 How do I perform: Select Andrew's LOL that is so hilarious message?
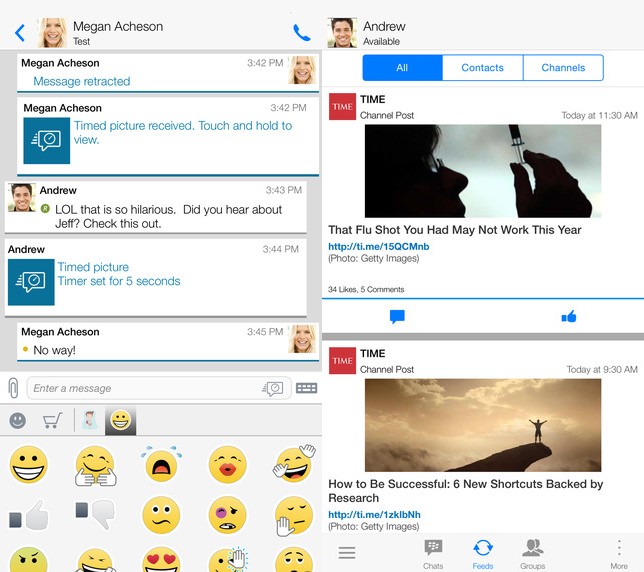click(155, 207)
